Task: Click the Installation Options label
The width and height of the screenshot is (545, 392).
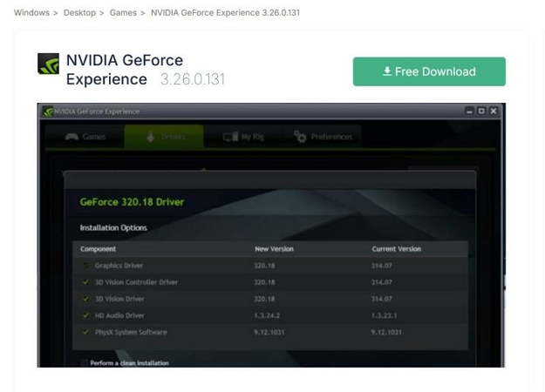Action: 113,228
